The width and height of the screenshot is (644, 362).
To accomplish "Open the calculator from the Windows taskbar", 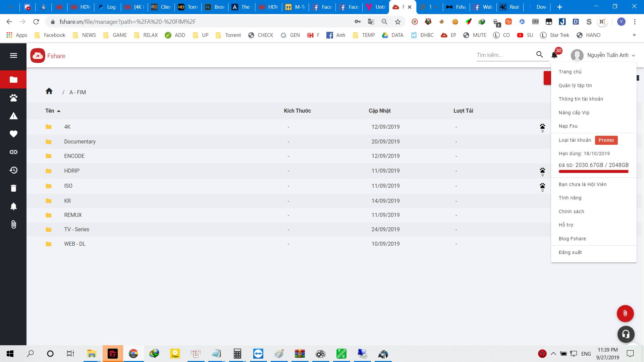I will click(x=237, y=354).
